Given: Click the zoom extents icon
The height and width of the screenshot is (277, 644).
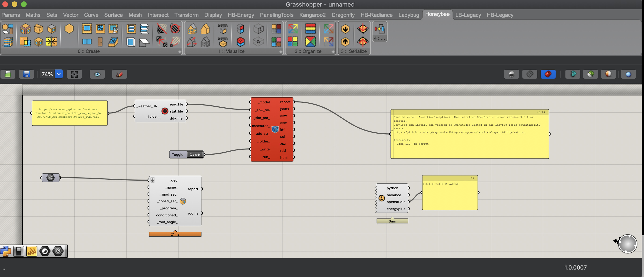Looking at the screenshot, I should [x=74, y=74].
